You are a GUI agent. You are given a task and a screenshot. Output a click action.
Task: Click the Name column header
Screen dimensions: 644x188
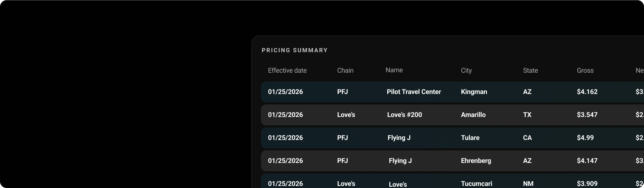394,70
